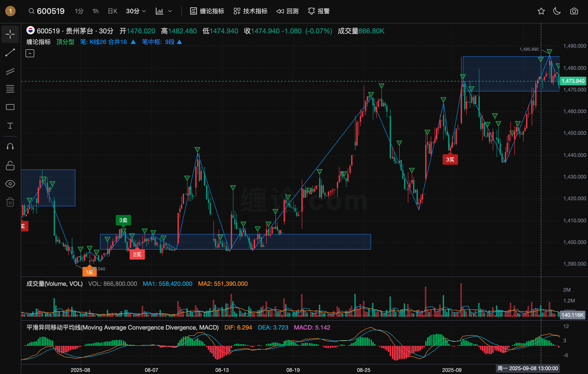Select the text annotation tool

point(10,126)
